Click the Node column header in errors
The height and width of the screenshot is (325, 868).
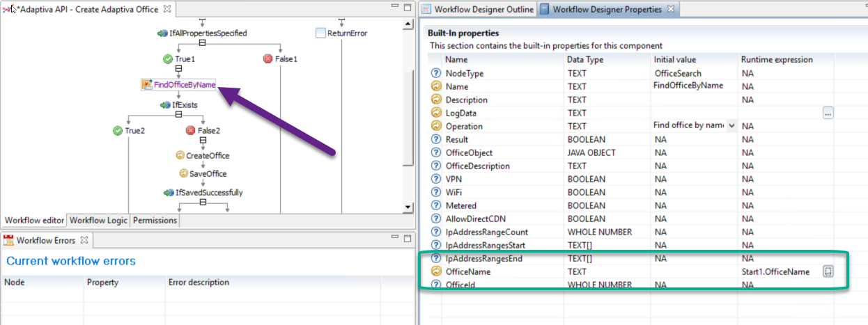coord(42,283)
